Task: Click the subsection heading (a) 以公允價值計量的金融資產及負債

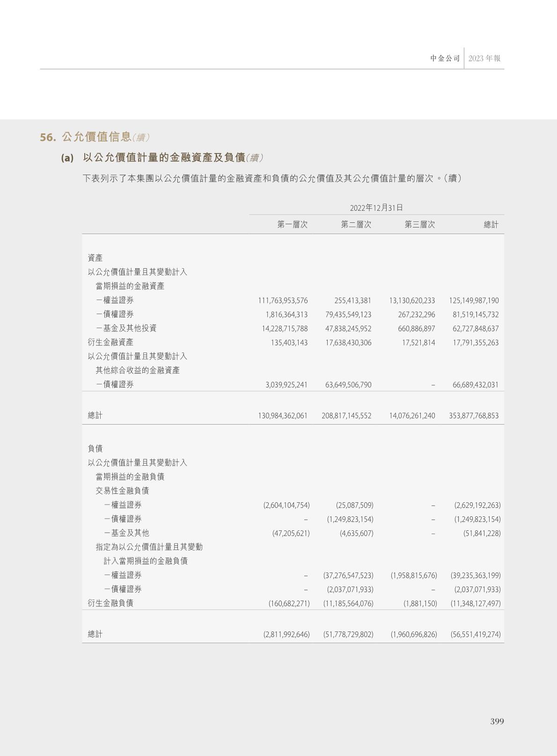Action: point(161,158)
